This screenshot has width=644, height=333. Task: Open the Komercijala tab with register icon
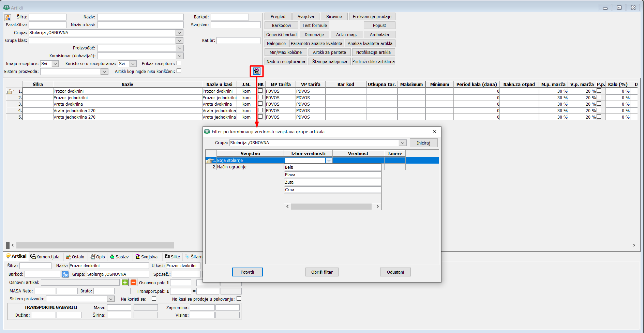click(x=45, y=257)
